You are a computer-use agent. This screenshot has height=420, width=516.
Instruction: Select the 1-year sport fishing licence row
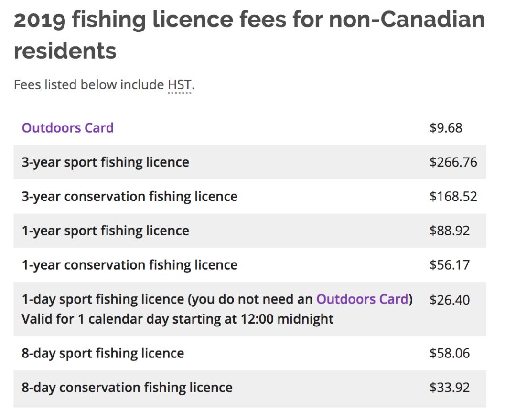pyautogui.click(x=250, y=231)
